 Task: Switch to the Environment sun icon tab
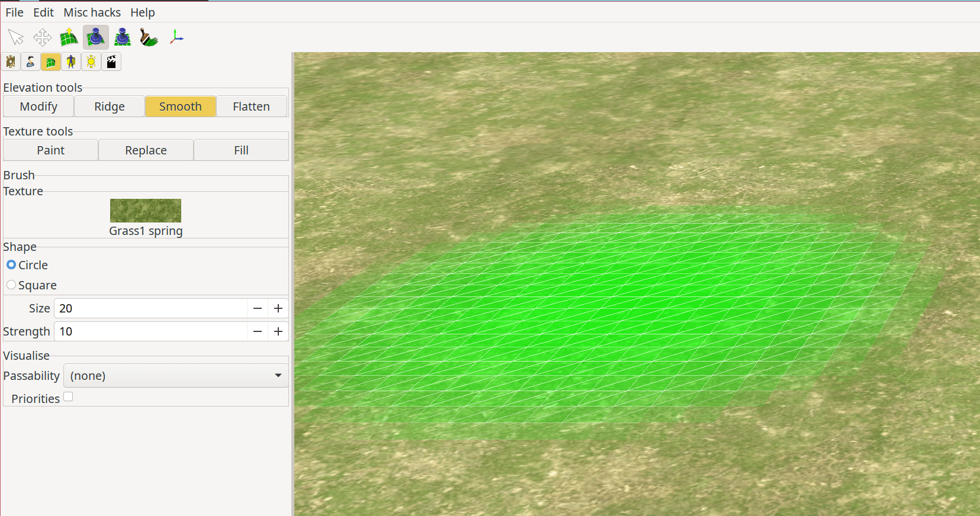click(x=91, y=62)
